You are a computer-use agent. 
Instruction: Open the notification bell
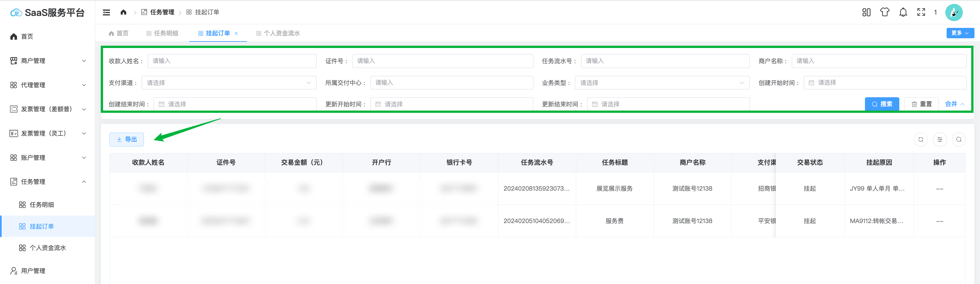[903, 13]
